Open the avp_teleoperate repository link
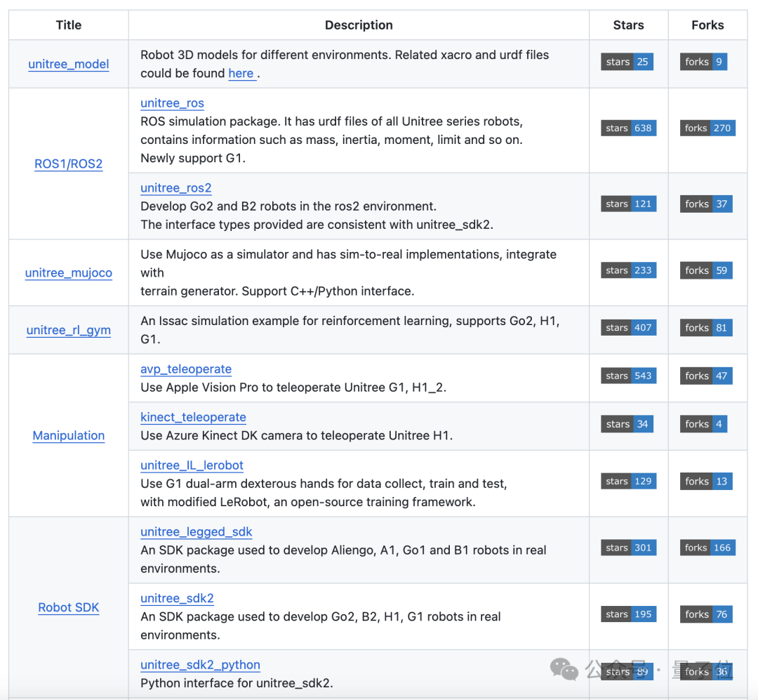Viewport: 758px width, 700px height. pos(186,369)
